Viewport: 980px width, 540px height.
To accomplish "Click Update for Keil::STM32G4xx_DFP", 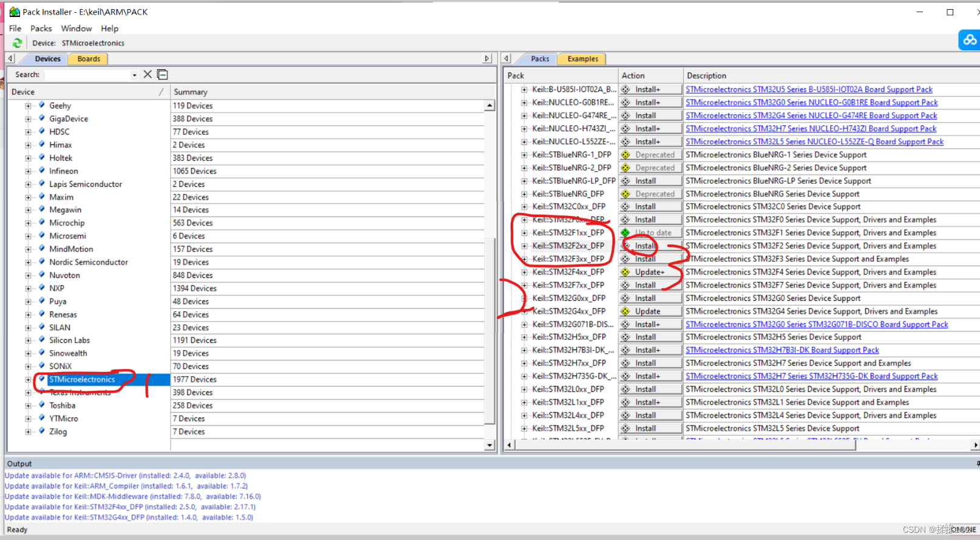I will [651, 311].
